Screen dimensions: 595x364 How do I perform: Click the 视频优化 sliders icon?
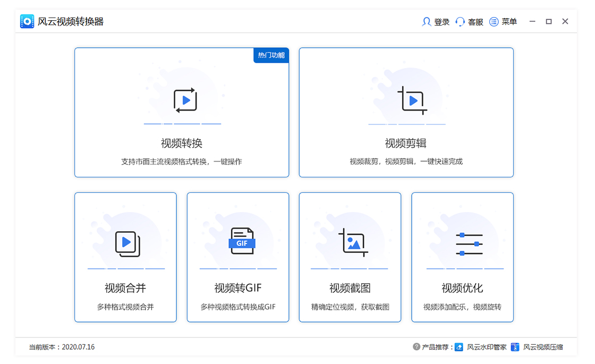pos(469,244)
